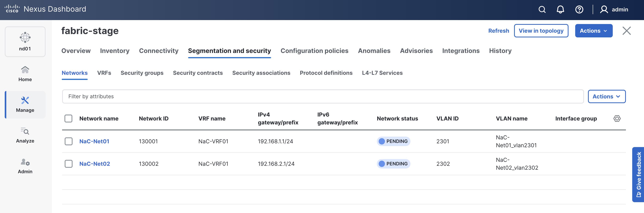Click the NaC-Net01 network link
This screenshot has height=213, width=644.
tap(94, 141)
